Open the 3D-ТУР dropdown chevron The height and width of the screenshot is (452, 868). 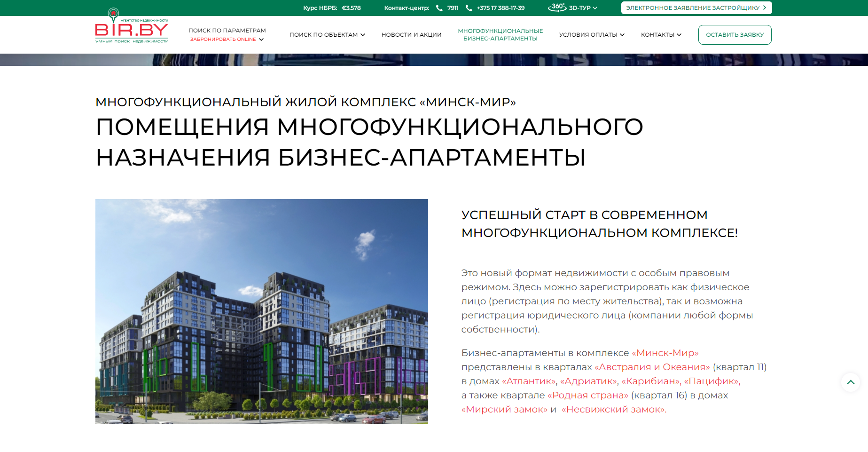click(x=595, y=8)
